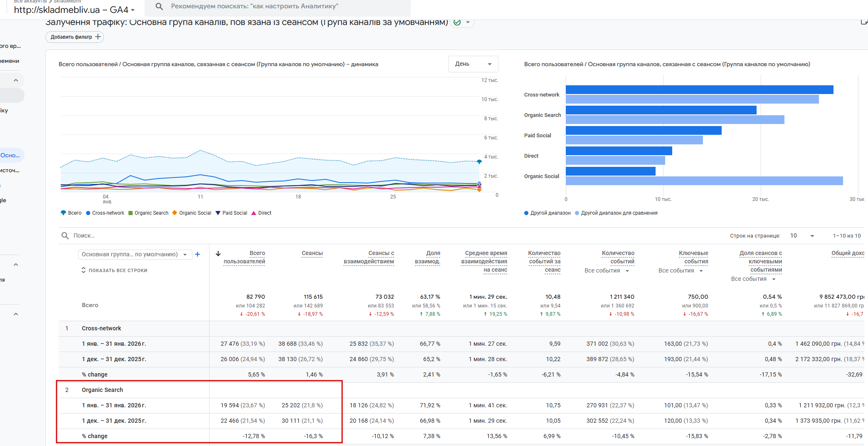Click the plus icon in Добавить фильтр
Viewport: 868px width, 446px height.
(x=98, y=37)
